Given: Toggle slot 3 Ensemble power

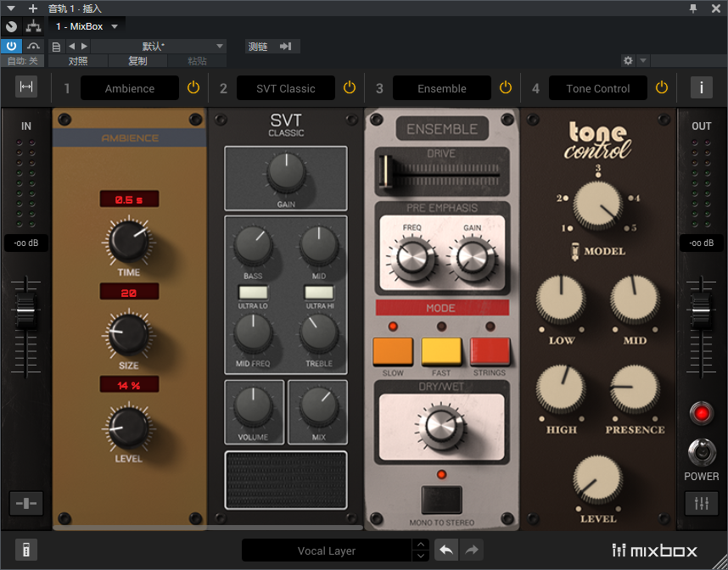Looking at the screenshot, I should [506, 87].
